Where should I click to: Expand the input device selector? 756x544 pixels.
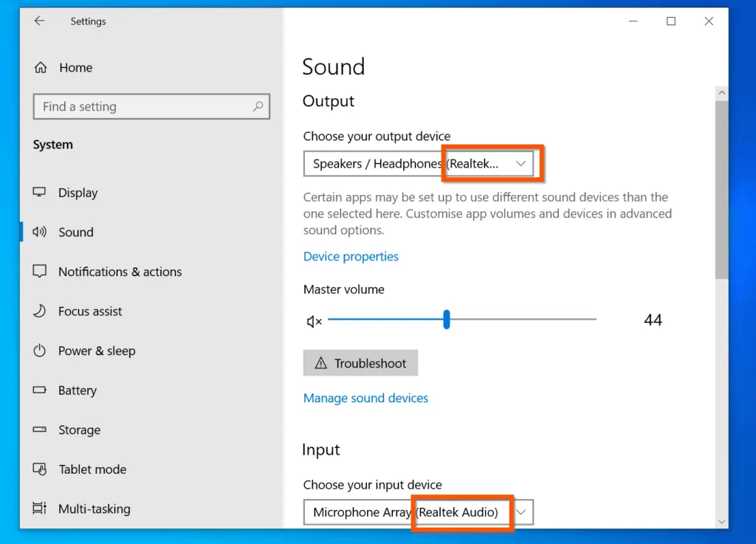pos(523,512)
